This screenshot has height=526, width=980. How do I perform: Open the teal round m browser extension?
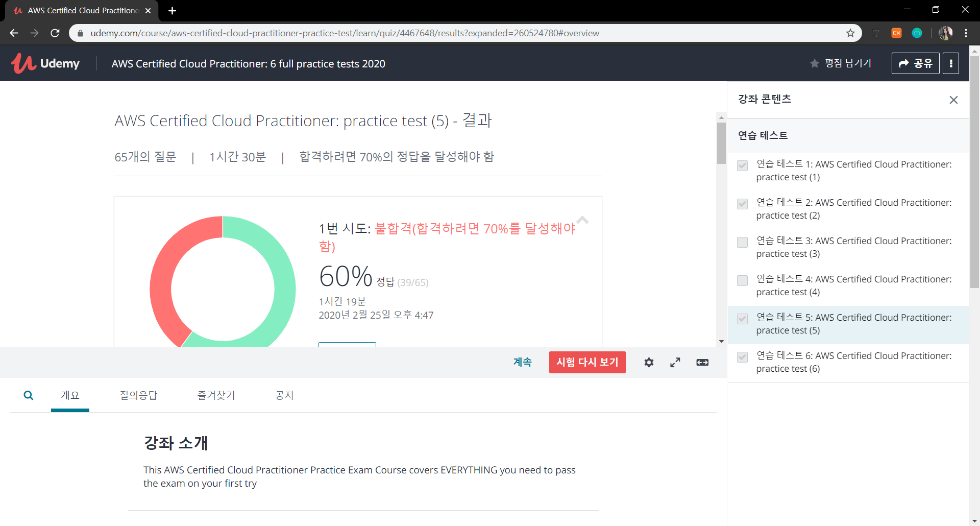coord(917,33)
